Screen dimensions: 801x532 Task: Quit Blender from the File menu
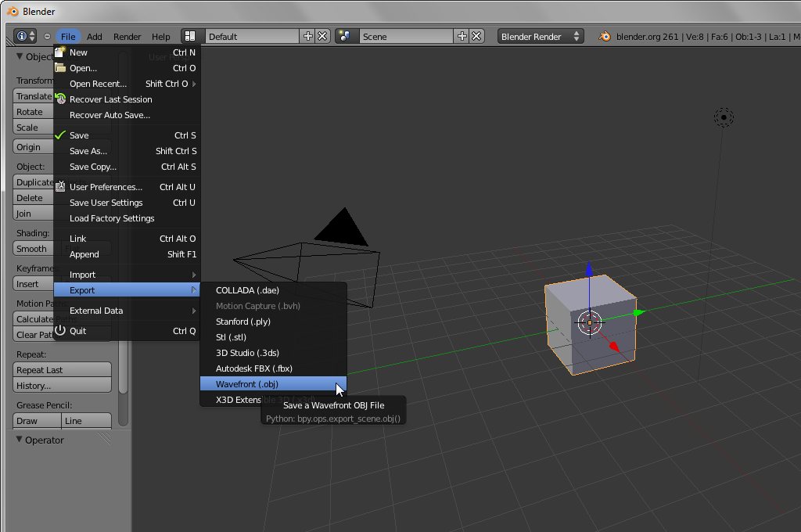(x=127, y=331)
